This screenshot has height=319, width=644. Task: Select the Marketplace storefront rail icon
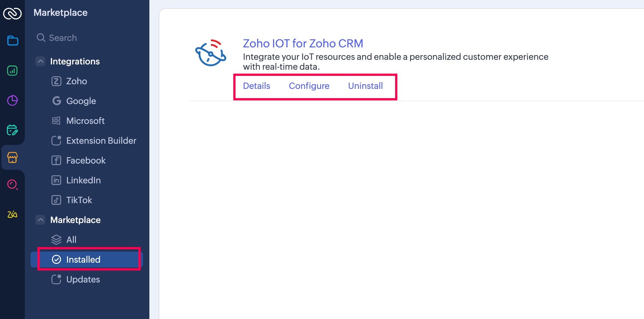pos(12,157)
